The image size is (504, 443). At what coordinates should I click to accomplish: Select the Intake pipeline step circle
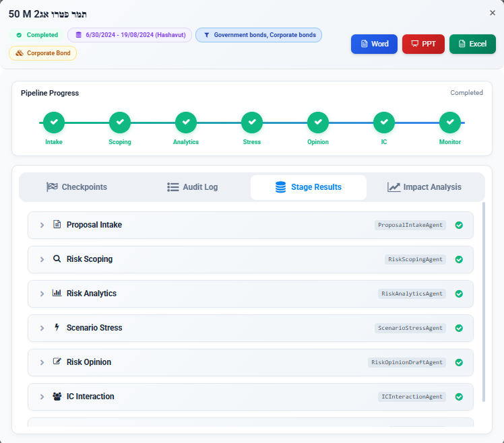(x=54, y=123)
